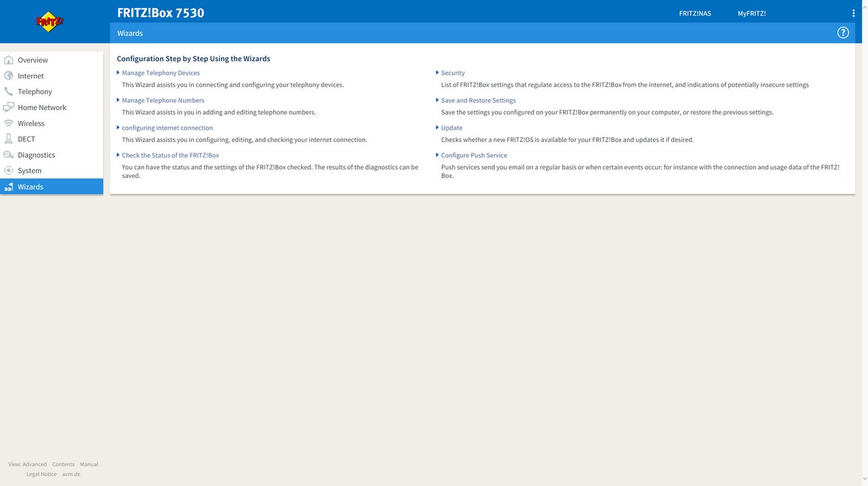Click the Wizards sidebar icon
868x486 pixels.
coord(9,187)
